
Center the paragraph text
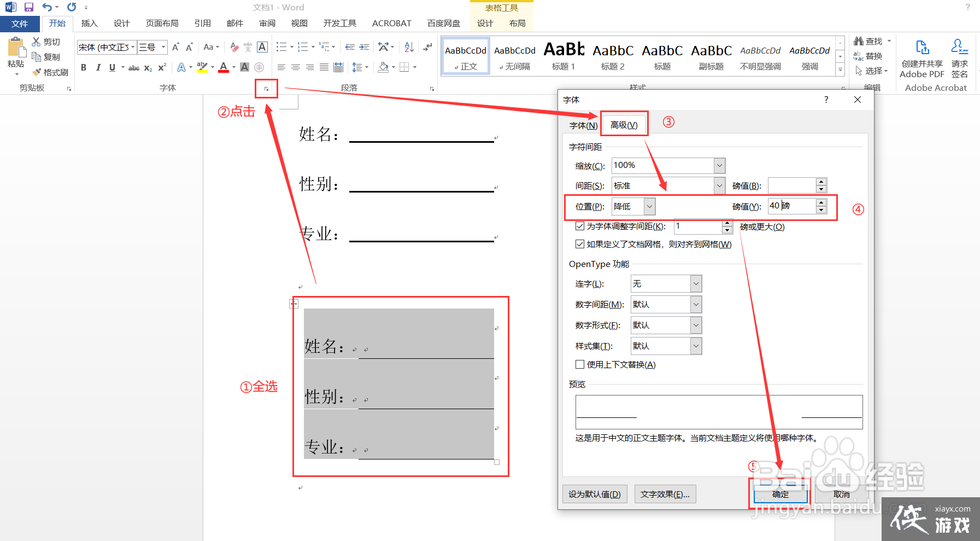(296, 67)
